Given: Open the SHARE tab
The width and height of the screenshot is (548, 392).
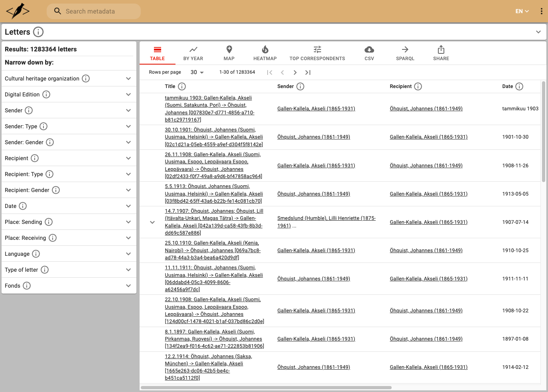Looking at the screenshot, I should pos(441,53).
